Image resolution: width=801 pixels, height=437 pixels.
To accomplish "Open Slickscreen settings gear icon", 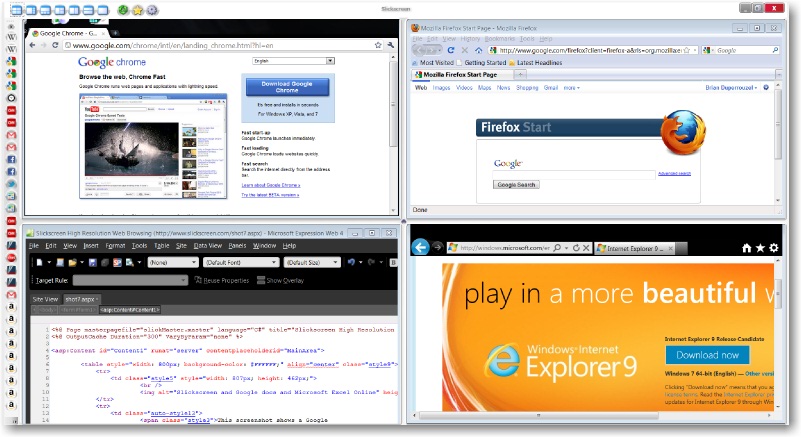I will (152, 10).
